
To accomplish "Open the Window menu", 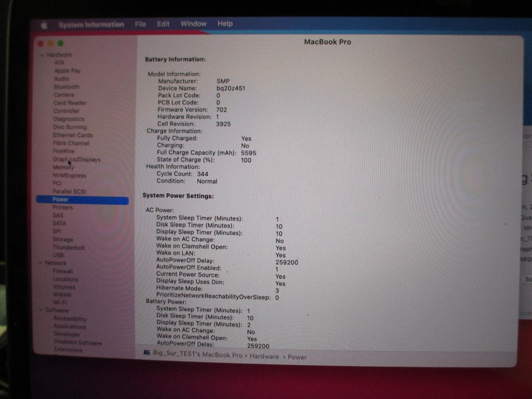I will coord(193,24).
